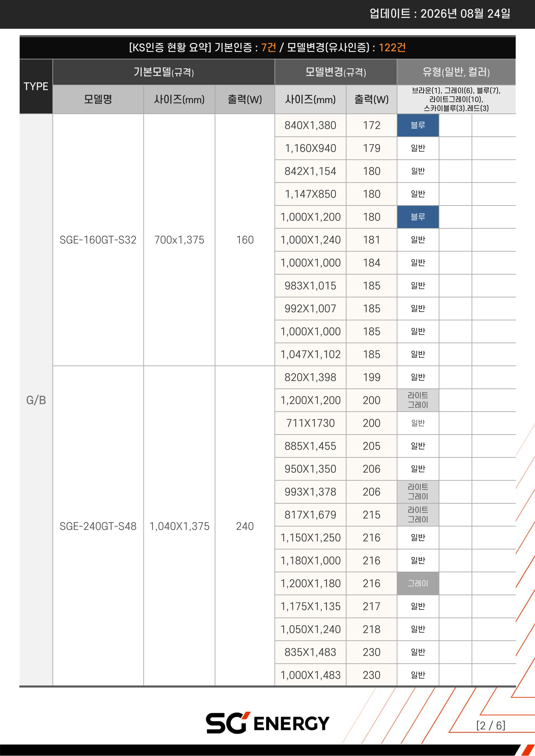Click the TYPE column header
Image resolution: width=535 pixels, height=756 pixels.
pos(36,86)
